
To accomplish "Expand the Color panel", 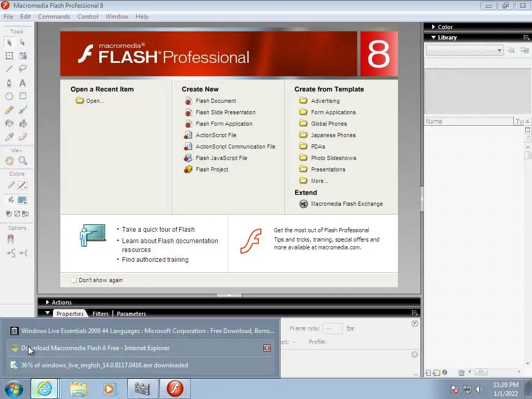I will click(433, 27).
